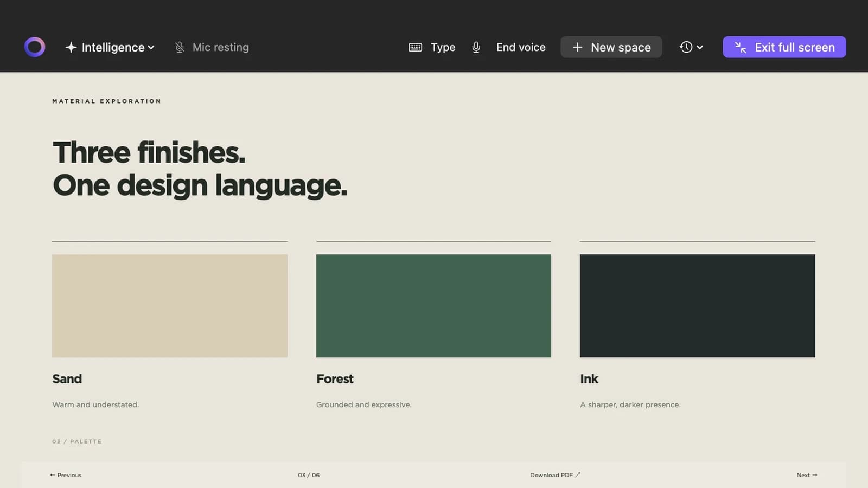
Task: Create a New space
Action: 611,47
